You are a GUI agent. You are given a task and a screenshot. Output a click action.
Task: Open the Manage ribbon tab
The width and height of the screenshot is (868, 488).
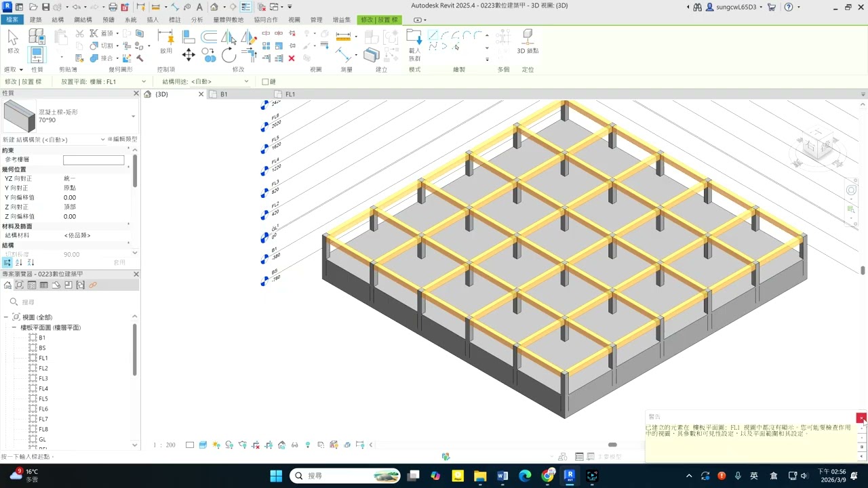click(316, 20)
